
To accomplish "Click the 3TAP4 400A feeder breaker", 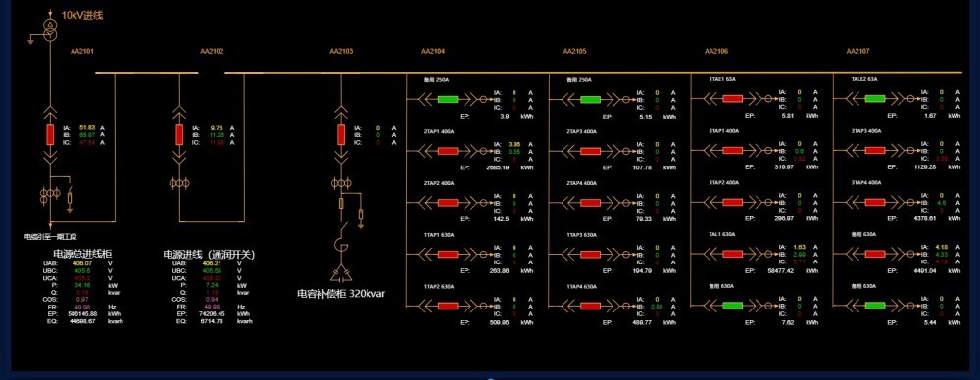I will tap(875, 202).
